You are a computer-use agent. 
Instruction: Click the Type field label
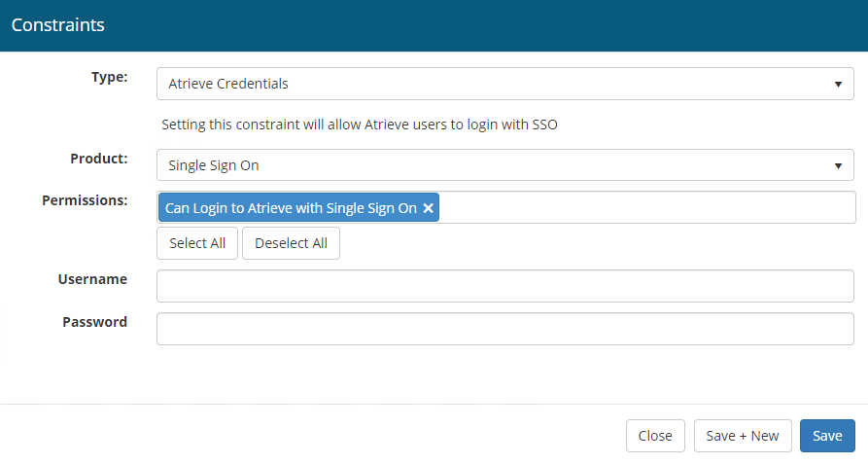tap(109, 77)
